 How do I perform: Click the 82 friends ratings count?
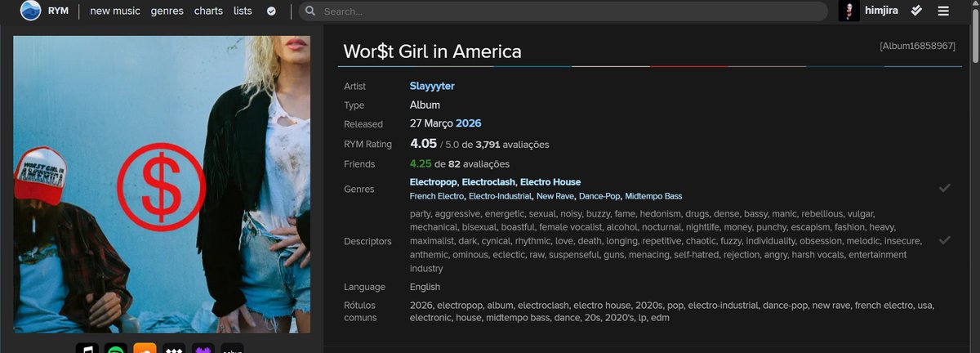click(455, 164)
